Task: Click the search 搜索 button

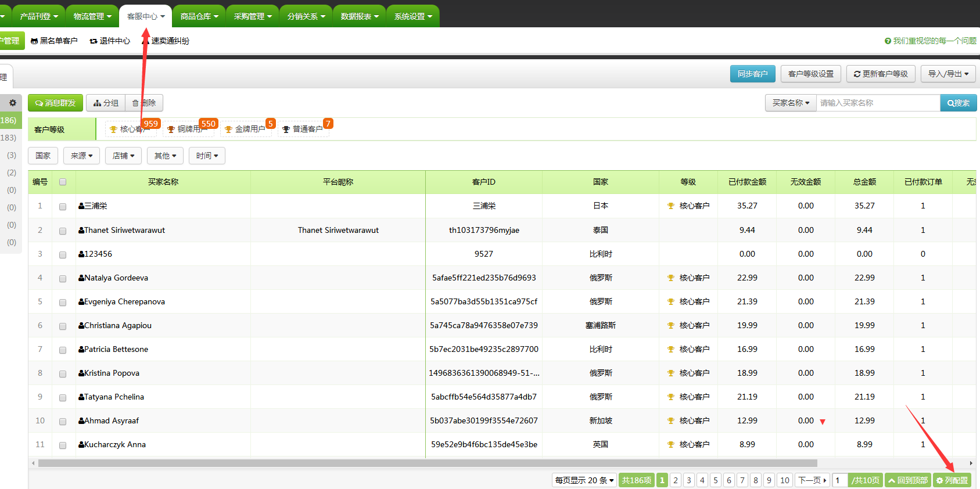Action: point(958,103)
